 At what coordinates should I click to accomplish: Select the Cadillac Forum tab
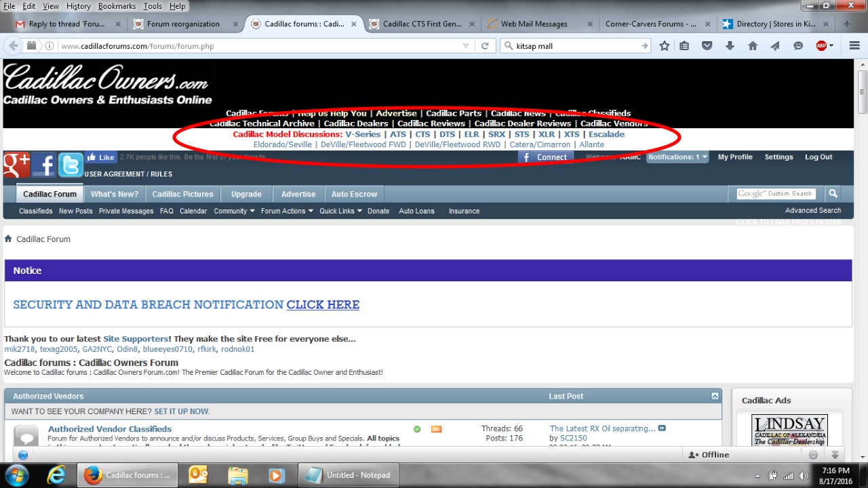50,194
